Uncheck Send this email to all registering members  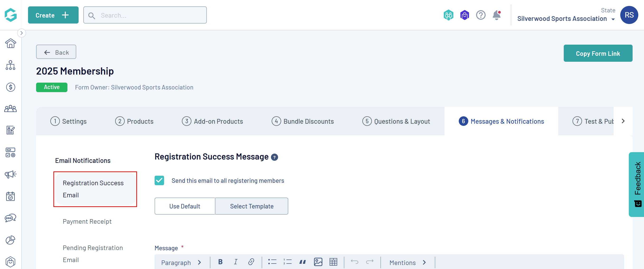[159, 180]
